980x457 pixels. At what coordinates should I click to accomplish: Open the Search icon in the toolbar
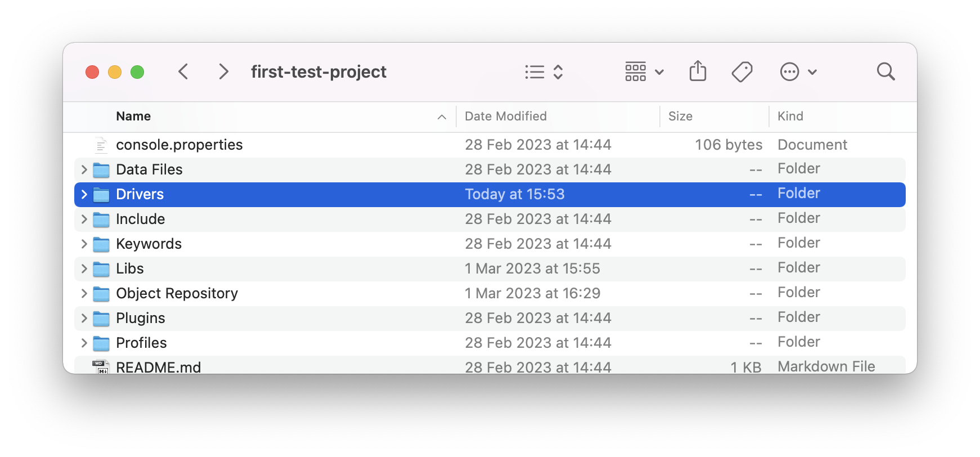click(x=885, y=71)
